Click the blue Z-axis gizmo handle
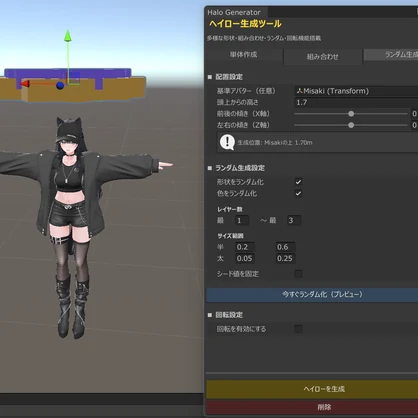This screenshot has width=418, height=418. tap(60, 86)
